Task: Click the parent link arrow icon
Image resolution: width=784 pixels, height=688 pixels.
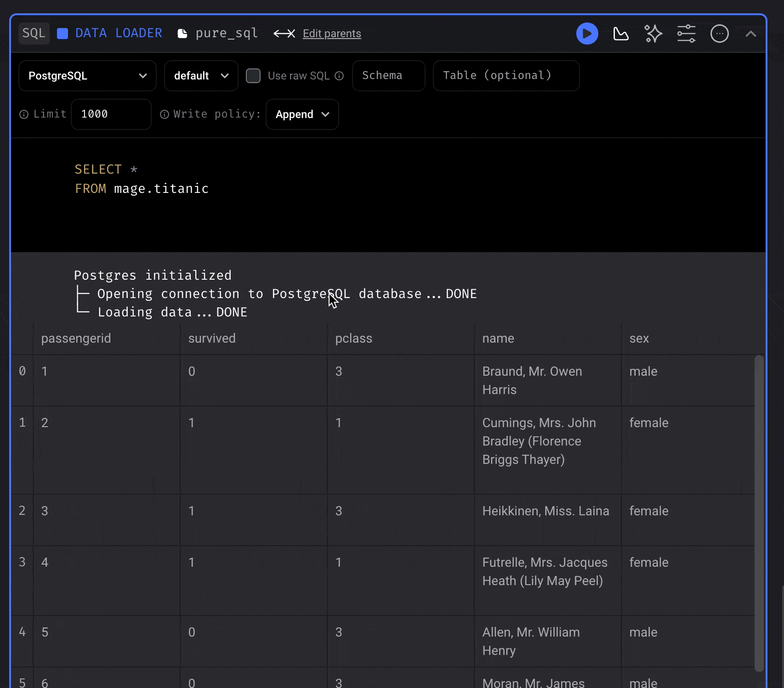Action: pyautogui.click(x=284, y=34)
